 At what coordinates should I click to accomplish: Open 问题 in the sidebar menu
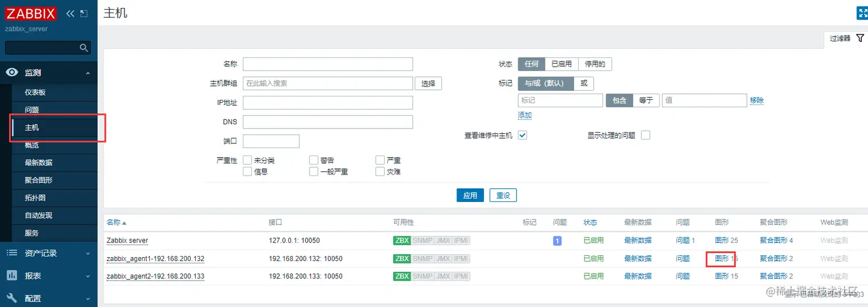[x=32, y=110]
